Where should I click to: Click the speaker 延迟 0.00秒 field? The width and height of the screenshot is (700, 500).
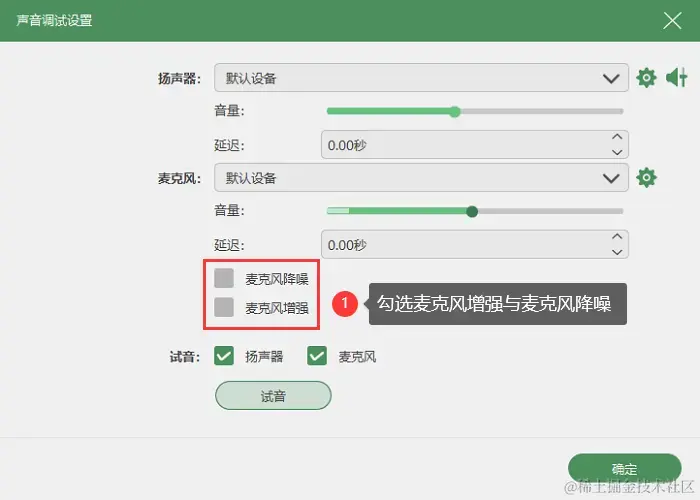475,145
